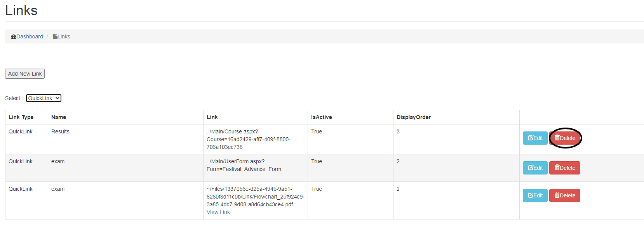The height and width of the screenshot is (228, 644).
Task: Click the trash icon for Results row
Action: pos(557,138)
